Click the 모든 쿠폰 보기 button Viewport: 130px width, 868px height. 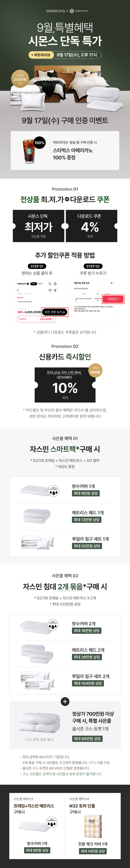pos(54,312)
